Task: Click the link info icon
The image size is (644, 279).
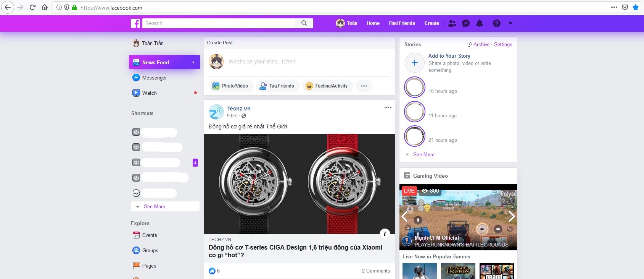Action: 385,234
